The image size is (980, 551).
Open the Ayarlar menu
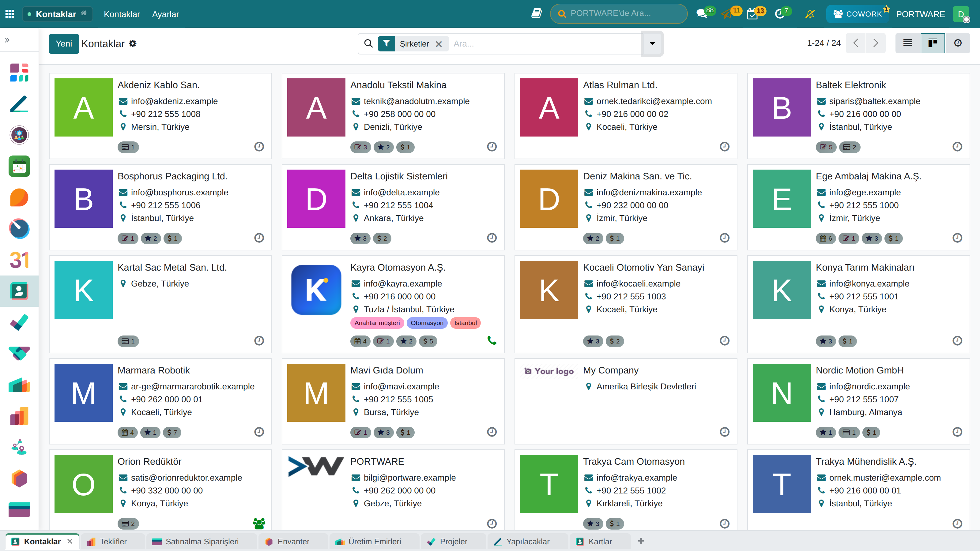tap(165, 14)
